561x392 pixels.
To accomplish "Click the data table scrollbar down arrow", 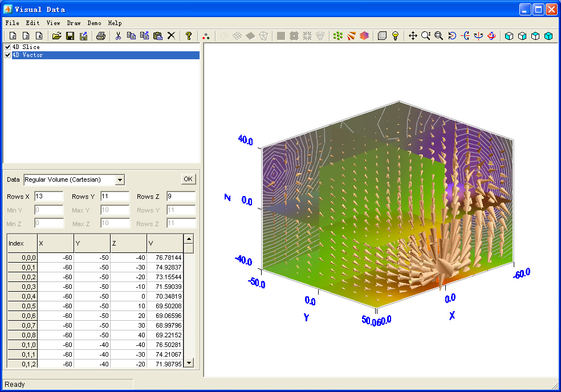I will (x=189, y=362).
